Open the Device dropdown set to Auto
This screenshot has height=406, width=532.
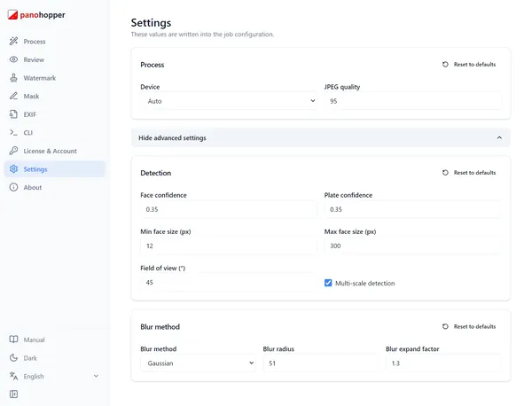pos(229,101)
